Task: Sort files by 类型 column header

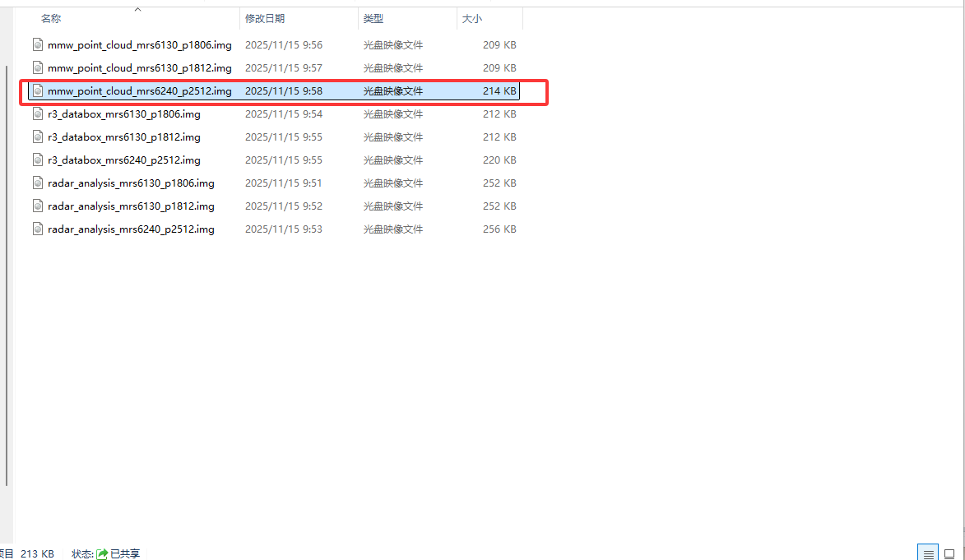Action: (x=373, y=18)
